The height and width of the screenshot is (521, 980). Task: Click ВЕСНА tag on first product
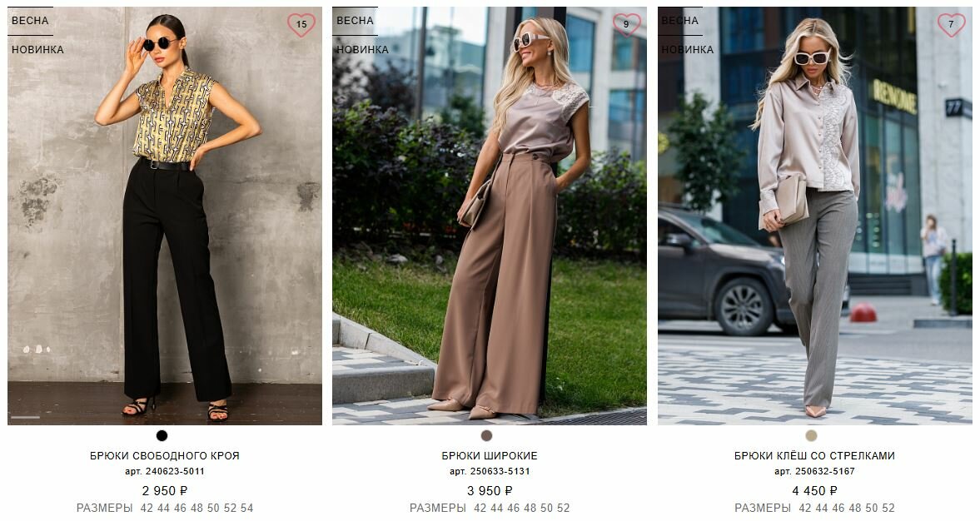[30, 21]
